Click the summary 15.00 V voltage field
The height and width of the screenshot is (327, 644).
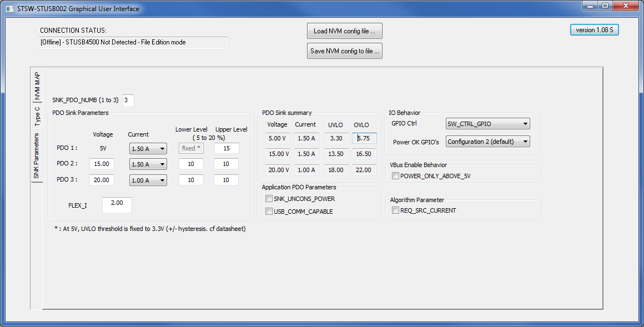point(278,154)
